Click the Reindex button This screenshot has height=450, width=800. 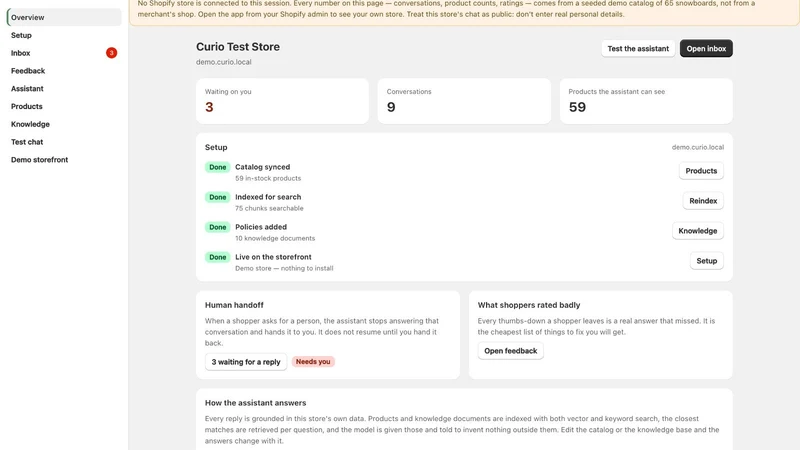(x=703, y=201)
